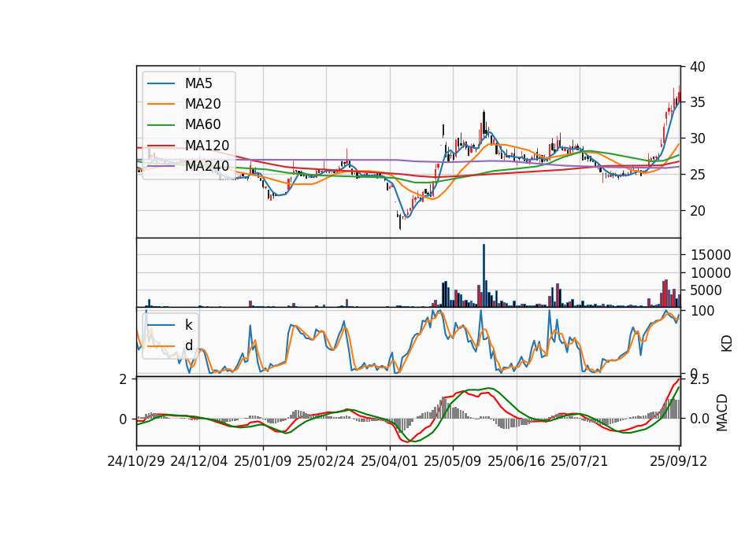Image resolution: width=756 pixels, height=543 pixels.
Task: Click the blue MA5 legend line sample
Action: coord(161,83)
